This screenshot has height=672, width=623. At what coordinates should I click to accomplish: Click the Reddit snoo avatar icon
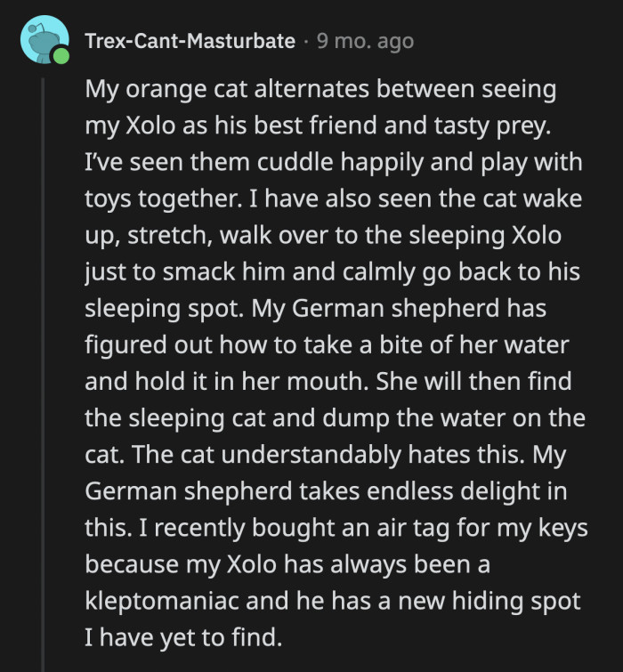tap(43, 39)
